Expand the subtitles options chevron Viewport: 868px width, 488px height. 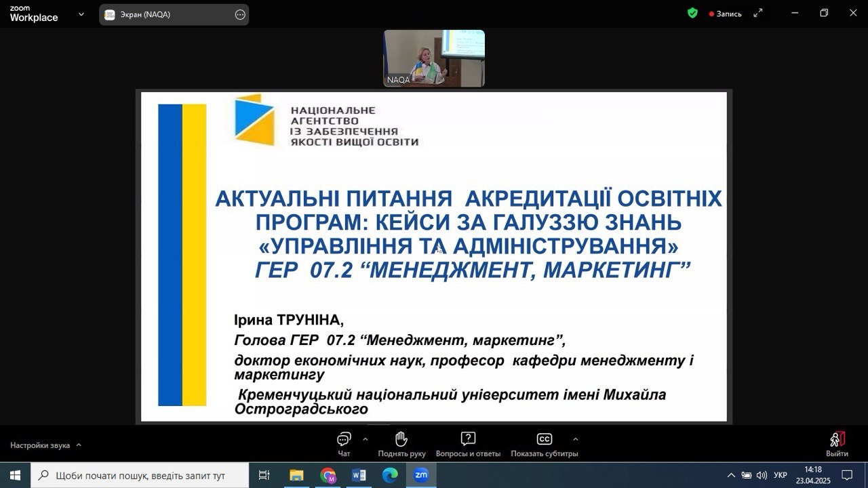coord(576,439)
